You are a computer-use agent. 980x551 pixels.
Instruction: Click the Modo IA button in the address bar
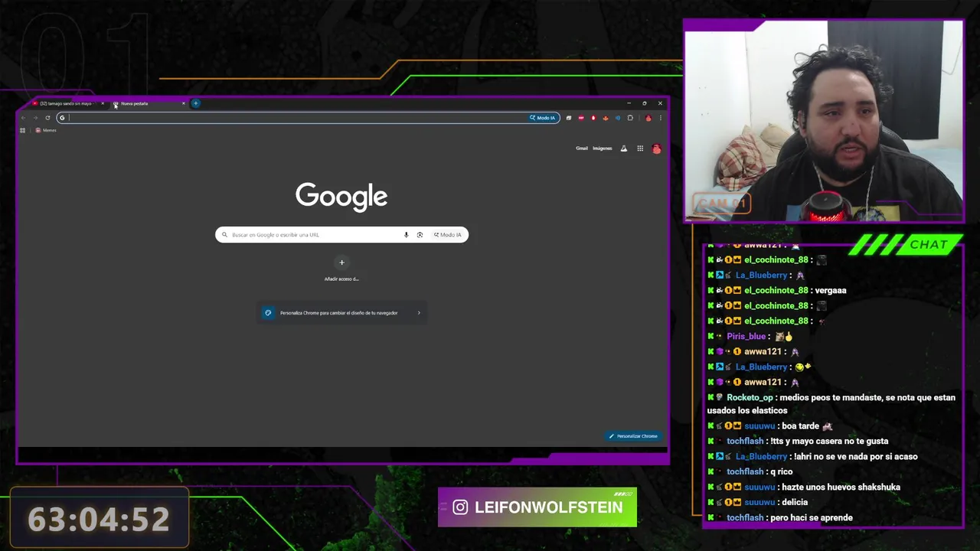pos(543,118)
